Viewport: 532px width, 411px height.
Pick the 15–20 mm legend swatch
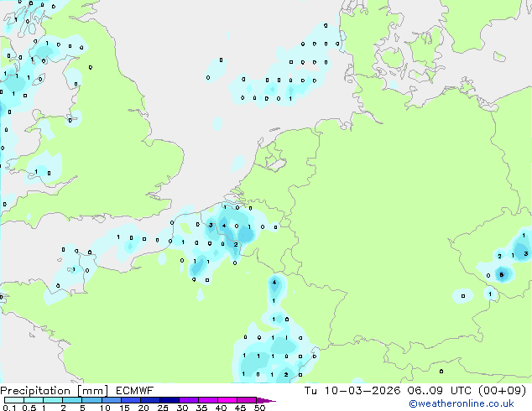(x=130, y=400)
